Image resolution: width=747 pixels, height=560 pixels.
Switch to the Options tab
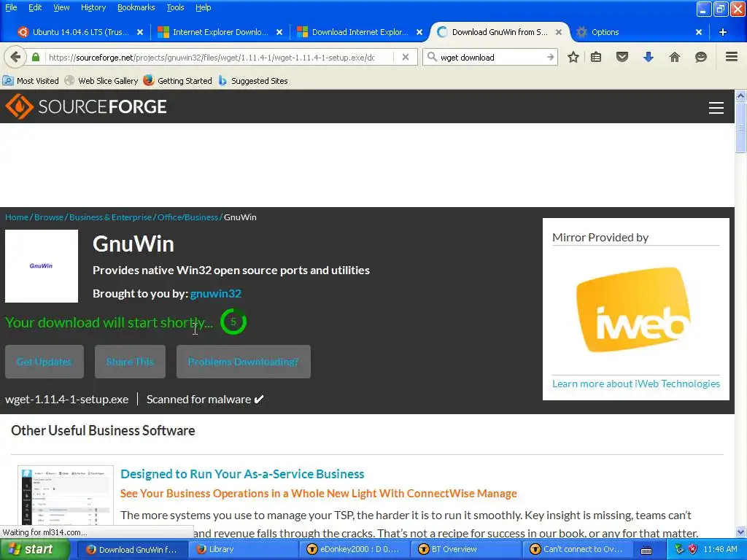point(605,32)
